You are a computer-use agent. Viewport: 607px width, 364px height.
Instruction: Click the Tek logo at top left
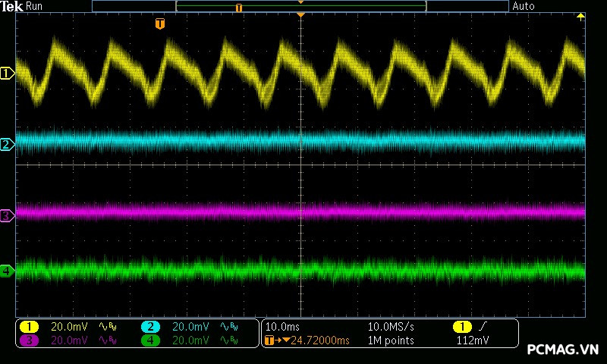click(12, 6)
